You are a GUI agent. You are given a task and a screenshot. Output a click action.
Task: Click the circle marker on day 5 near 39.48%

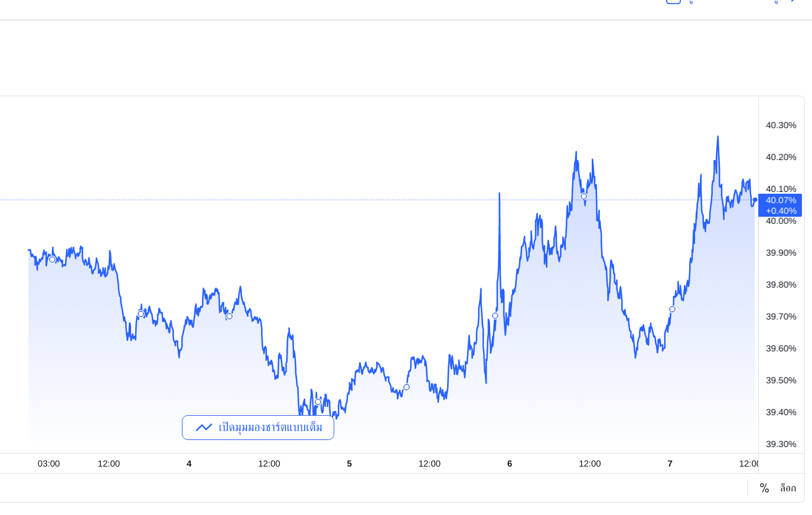click(x=406, y=387)
